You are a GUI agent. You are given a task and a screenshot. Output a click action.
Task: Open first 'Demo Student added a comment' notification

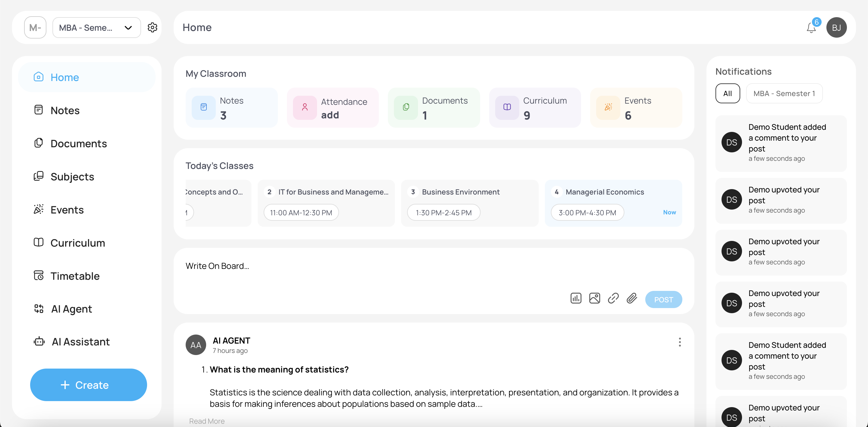coord(781,143)
